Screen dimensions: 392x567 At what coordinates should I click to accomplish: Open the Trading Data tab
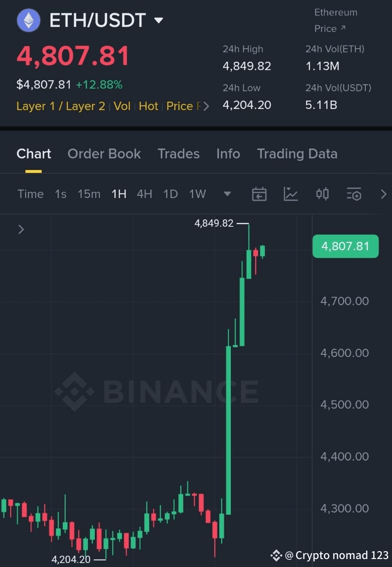(x=297, y=154)
